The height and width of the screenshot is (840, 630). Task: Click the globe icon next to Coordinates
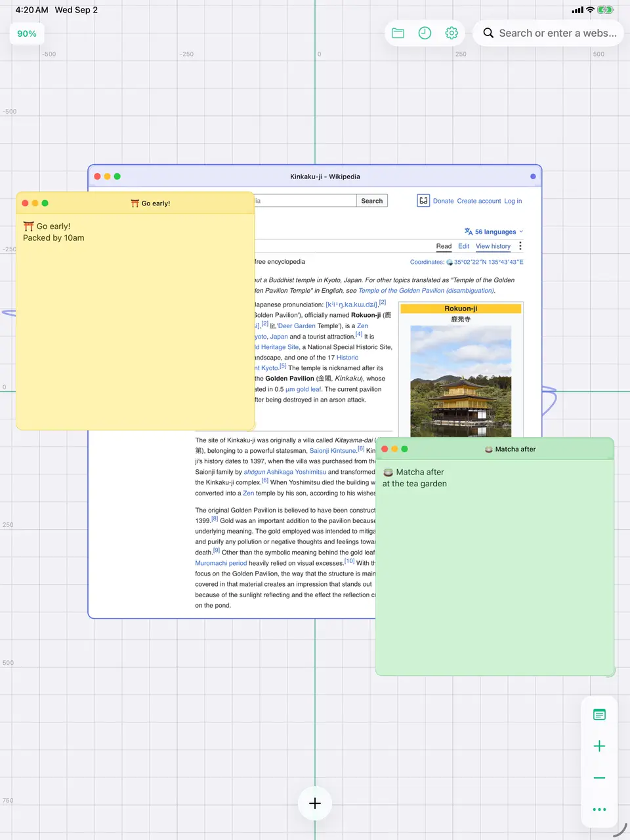pos(450,262)
